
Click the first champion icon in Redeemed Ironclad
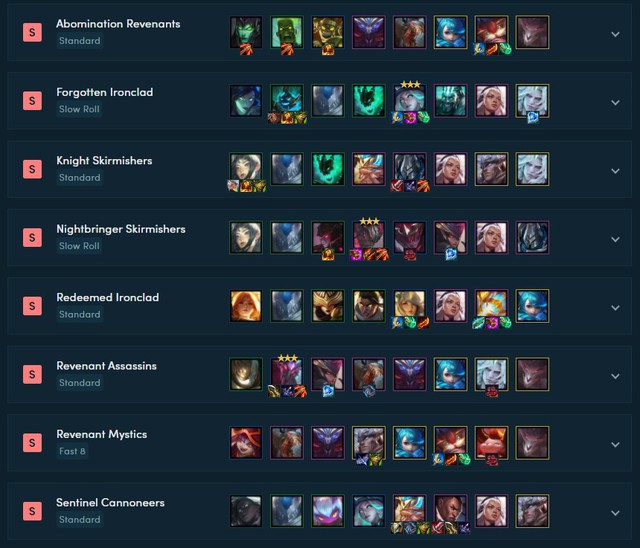pyautogui.click(x=246, y=306)
